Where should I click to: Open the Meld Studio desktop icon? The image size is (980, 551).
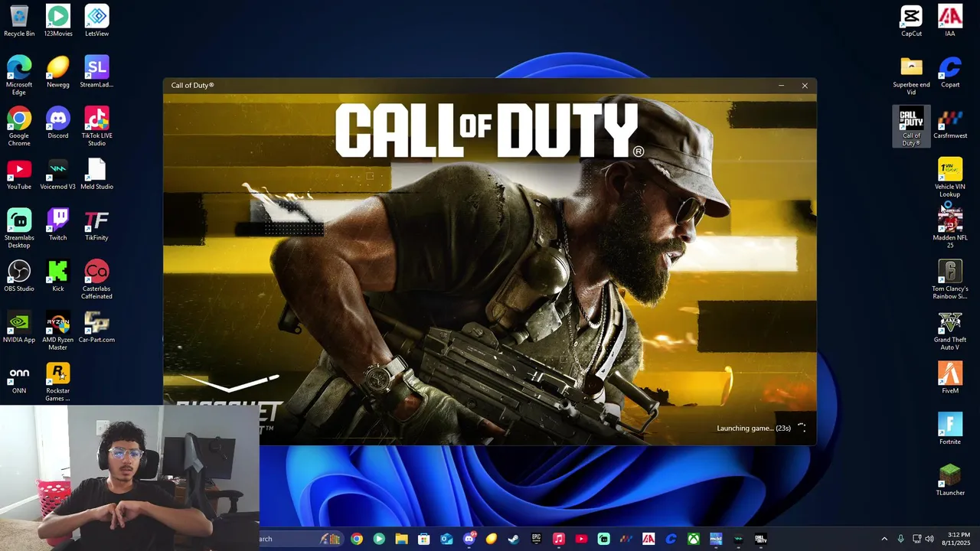pyautogui.click(x=96, y=174)
